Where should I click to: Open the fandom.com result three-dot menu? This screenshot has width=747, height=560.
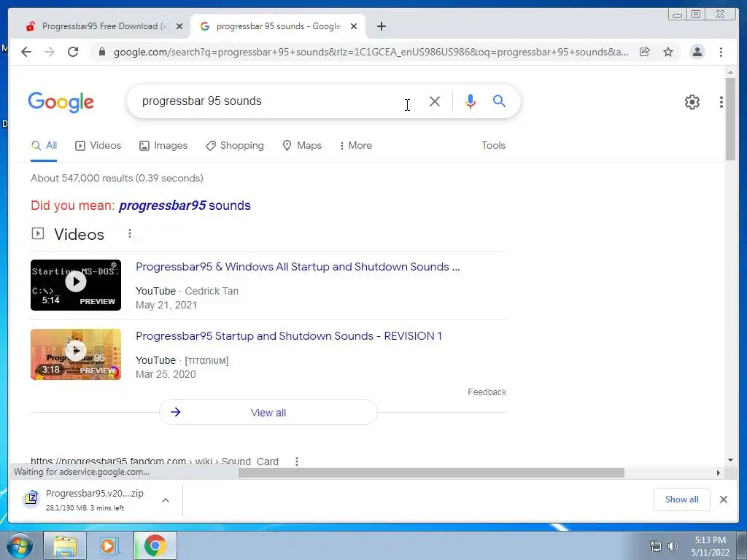click(x=297, y=461)
